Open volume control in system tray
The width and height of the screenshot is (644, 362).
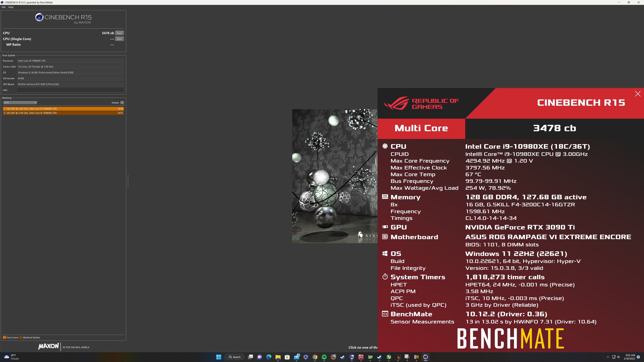click(619, 357)
